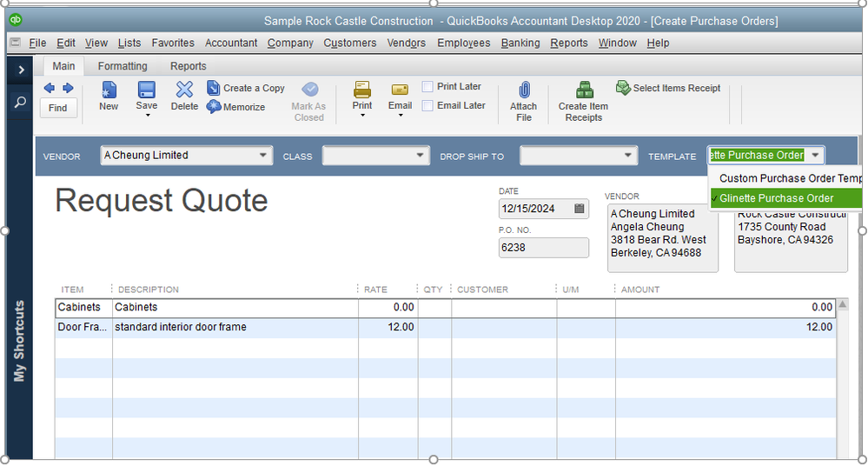Click the Delete X icon
This screenshot has width=868, height=466.
point(184,90)
